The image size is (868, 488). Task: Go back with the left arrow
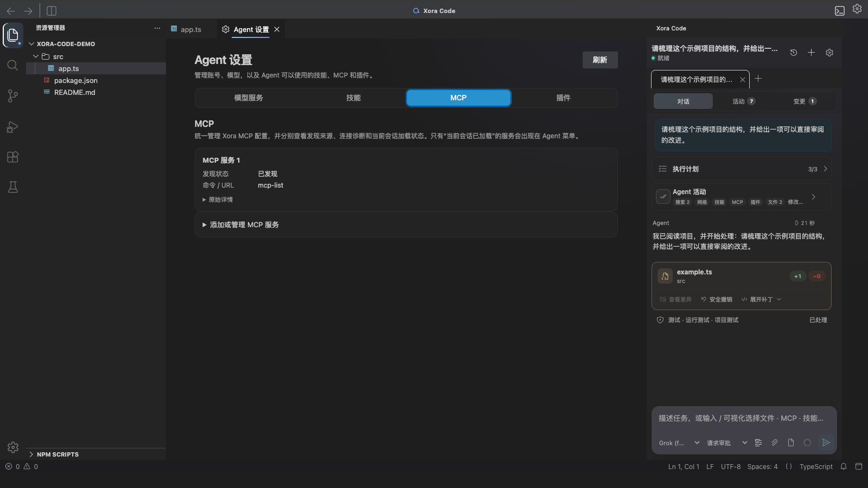(11, 11)
